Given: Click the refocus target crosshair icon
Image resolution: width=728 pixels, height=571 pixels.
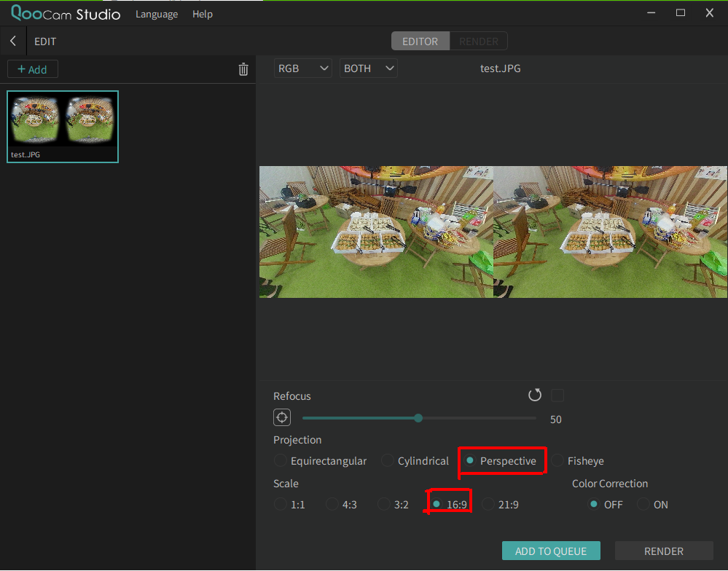Looking at the screenshot, I should point(282,417).
